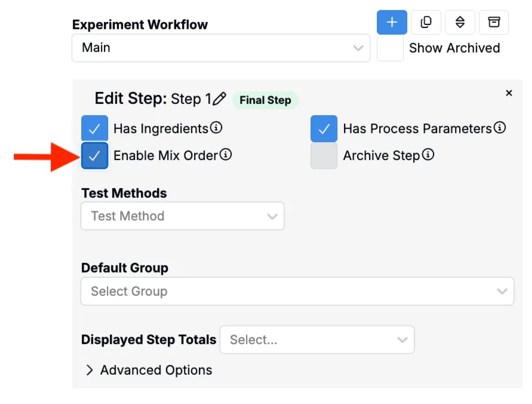Click info icon beside Archive Step

click(428, 154)
